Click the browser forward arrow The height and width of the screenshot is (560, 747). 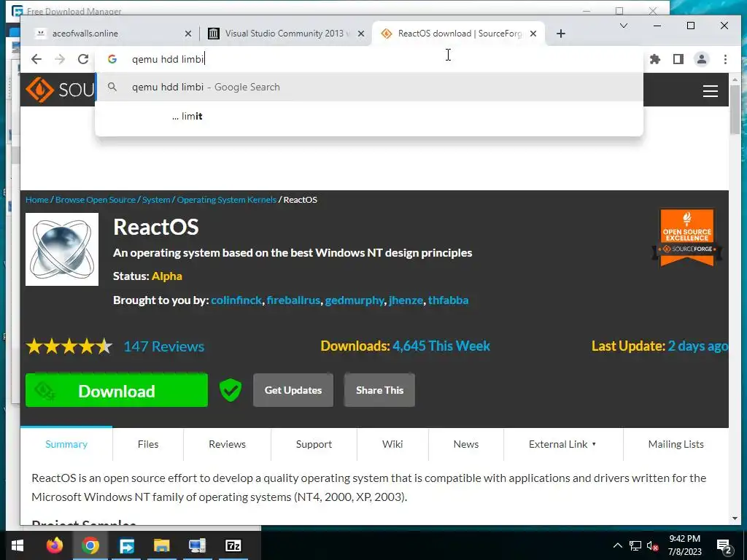click(x=60, y=59)
